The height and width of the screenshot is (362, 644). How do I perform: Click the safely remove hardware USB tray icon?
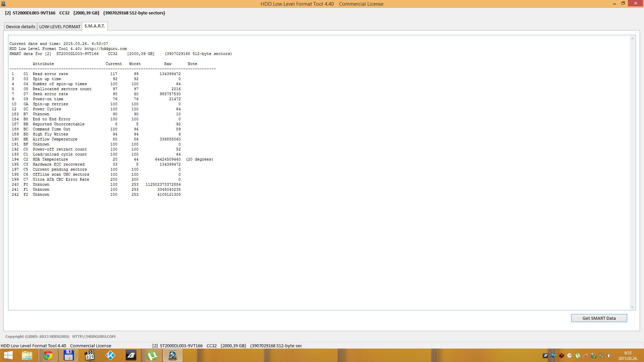[593, 356]
